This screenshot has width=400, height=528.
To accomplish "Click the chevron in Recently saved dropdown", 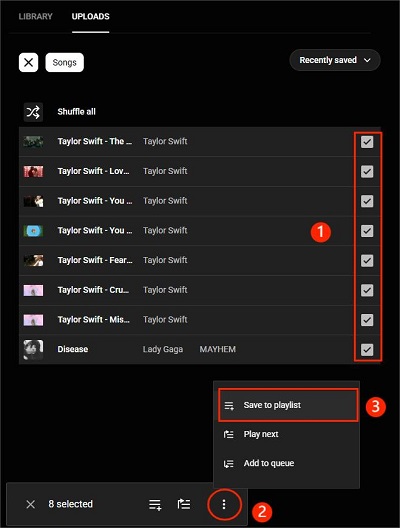I will 367,60.
